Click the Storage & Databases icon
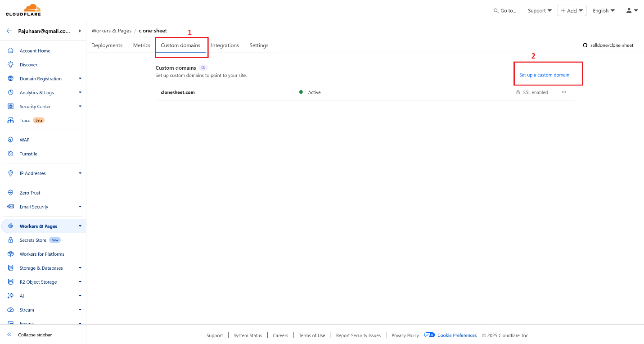The width and height of the screenshot is (644, 344). click(11, 268)
